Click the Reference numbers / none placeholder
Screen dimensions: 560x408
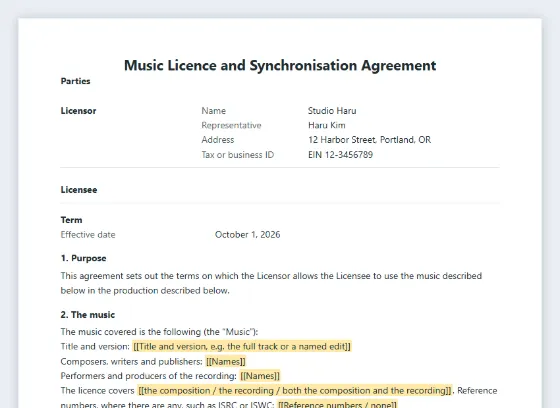point(337,404)
